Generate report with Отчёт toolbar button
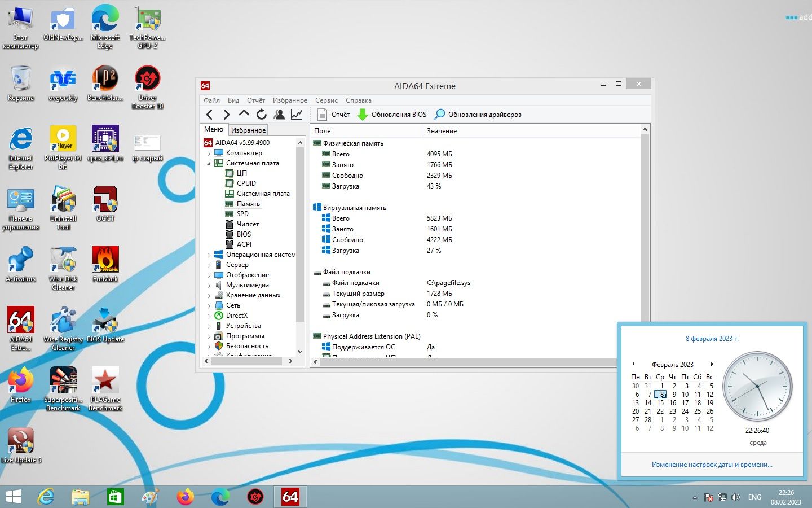Image resolution: width=812 pixels, height=508 pixels. click(x=334, y=115)
